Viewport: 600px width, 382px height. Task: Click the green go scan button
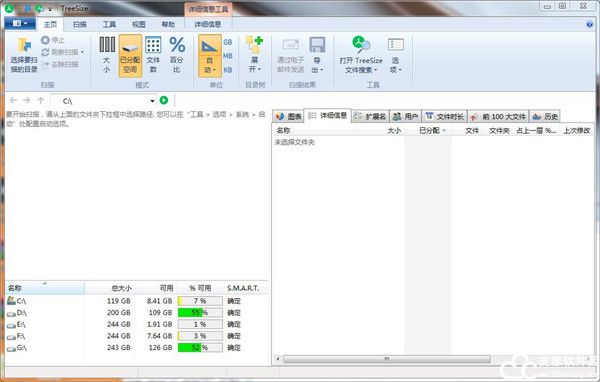coord(164,100)
